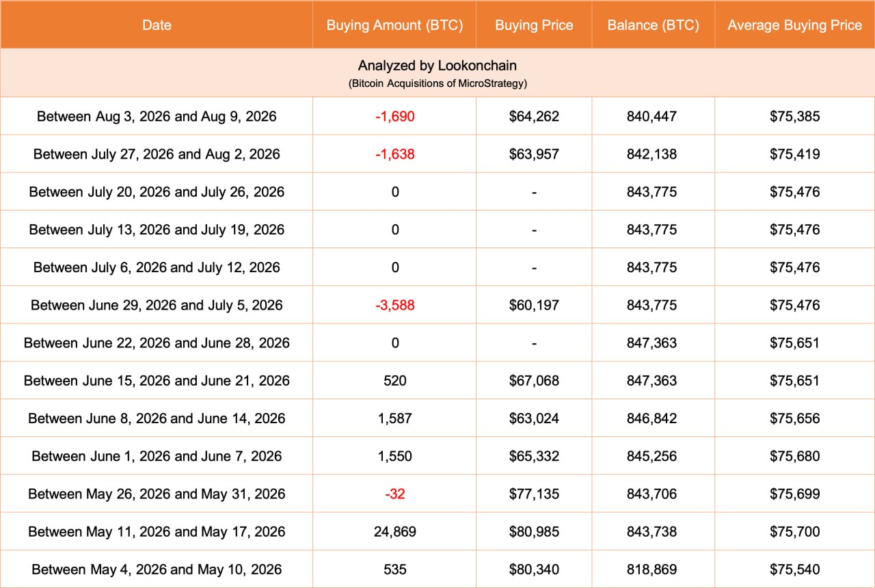Click the 843,738 balance value
Viewport: 875px width, 588px height.
(651, 531)
